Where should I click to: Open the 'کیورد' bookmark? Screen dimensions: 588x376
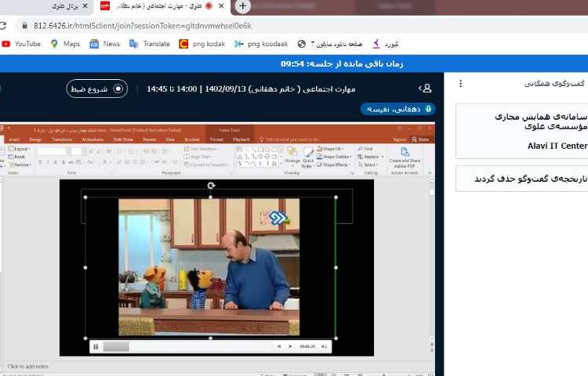click(x=386, y=44)
